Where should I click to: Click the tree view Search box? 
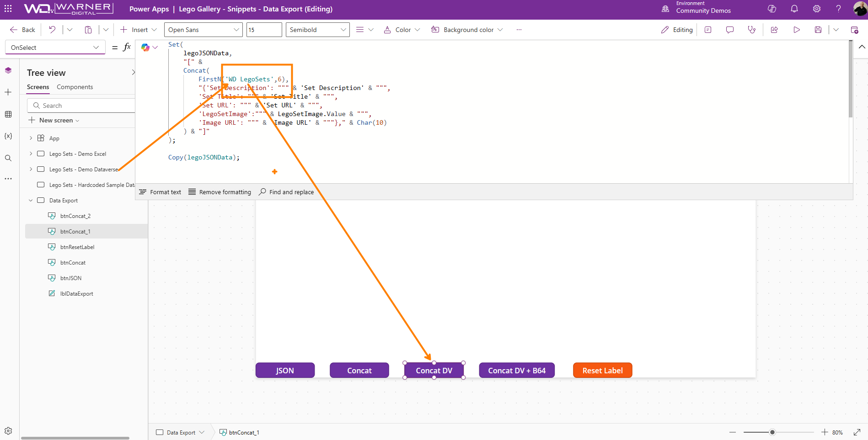(81, 106)
